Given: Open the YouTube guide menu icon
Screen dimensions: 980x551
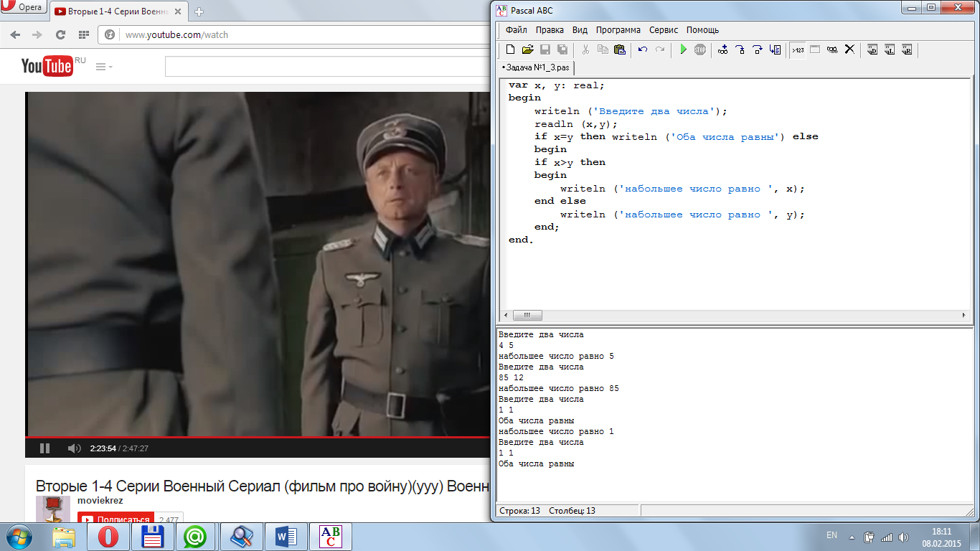Looking at the screenshot, I should click(104, 67).
